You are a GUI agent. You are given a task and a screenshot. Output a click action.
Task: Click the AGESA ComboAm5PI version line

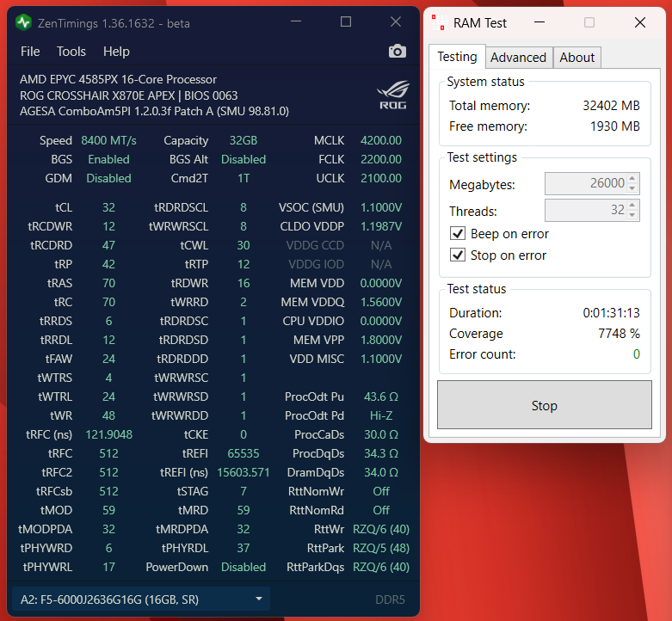[154, 111]
